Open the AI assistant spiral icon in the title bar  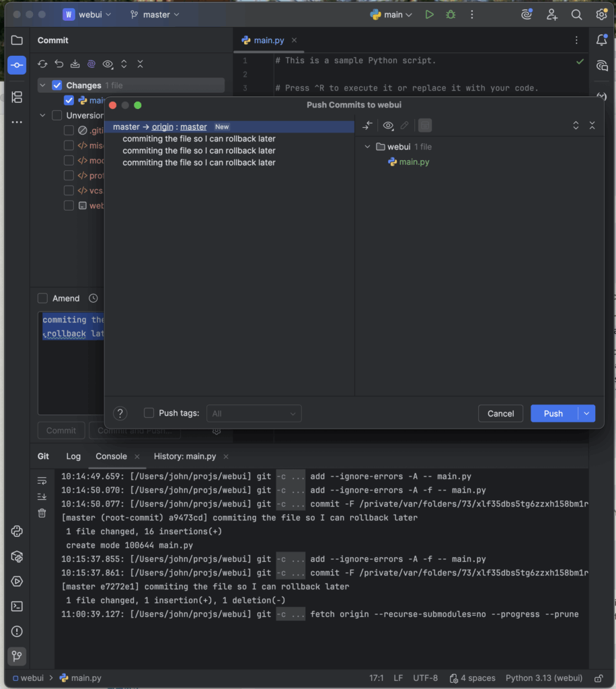point(527,15)
